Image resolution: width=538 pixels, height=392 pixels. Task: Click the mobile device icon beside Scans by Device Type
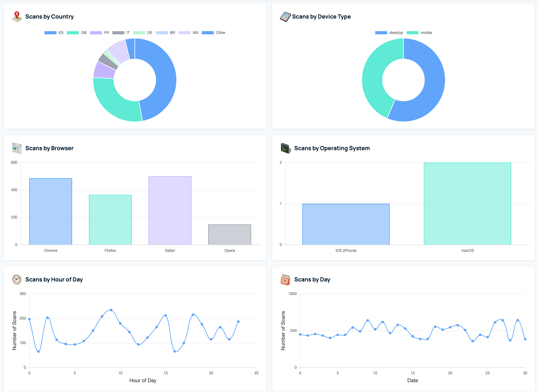[284, 16]
